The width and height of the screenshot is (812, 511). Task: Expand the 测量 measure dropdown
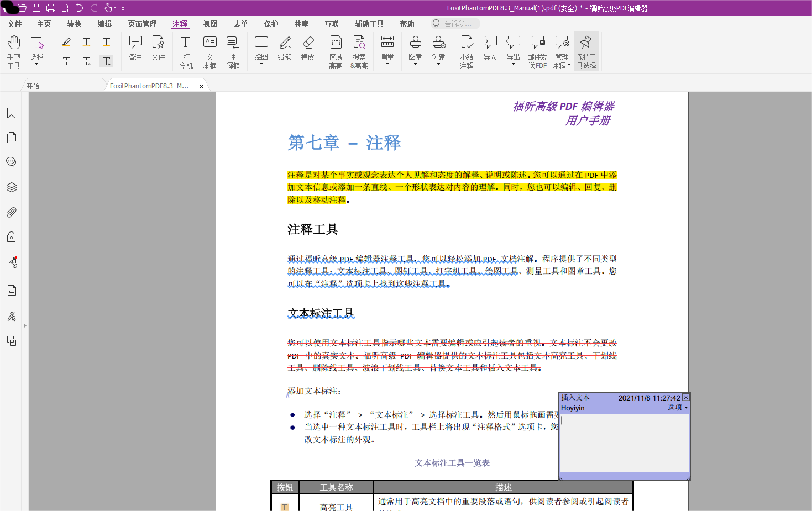point(387,64)
